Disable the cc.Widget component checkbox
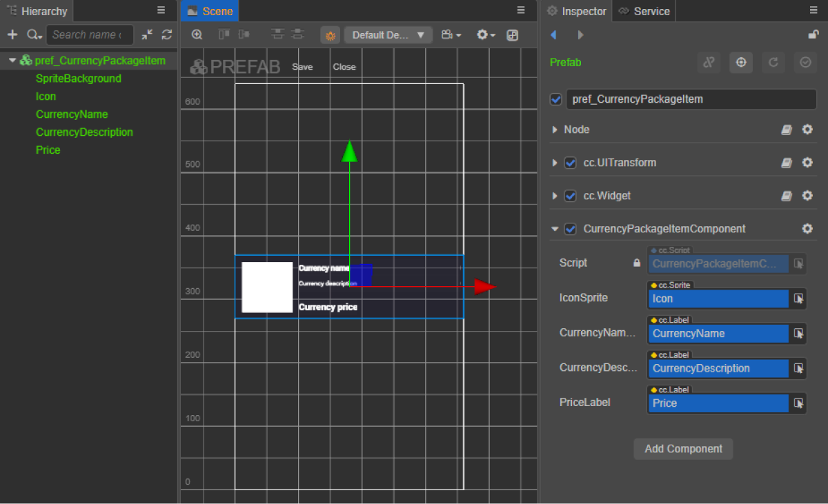828x504 pixels. click(570, 196)
